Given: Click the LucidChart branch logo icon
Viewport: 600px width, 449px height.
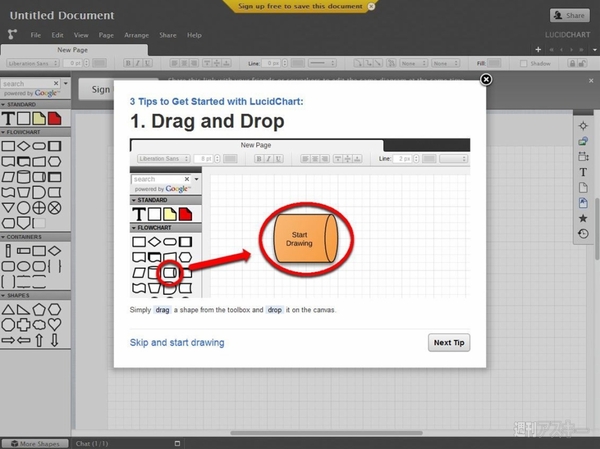Looking at the screenshot, I should pyautogui.click(x=12, y=34).
